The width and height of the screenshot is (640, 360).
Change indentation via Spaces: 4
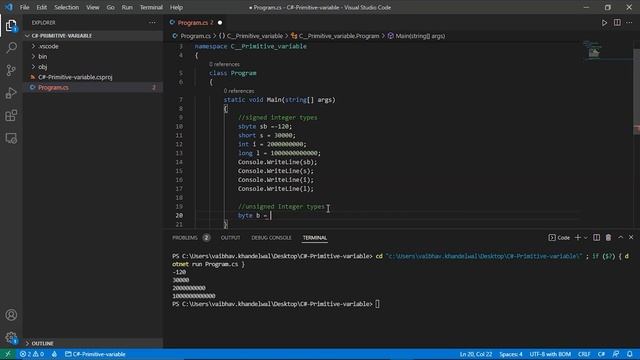tap(511, 354)
